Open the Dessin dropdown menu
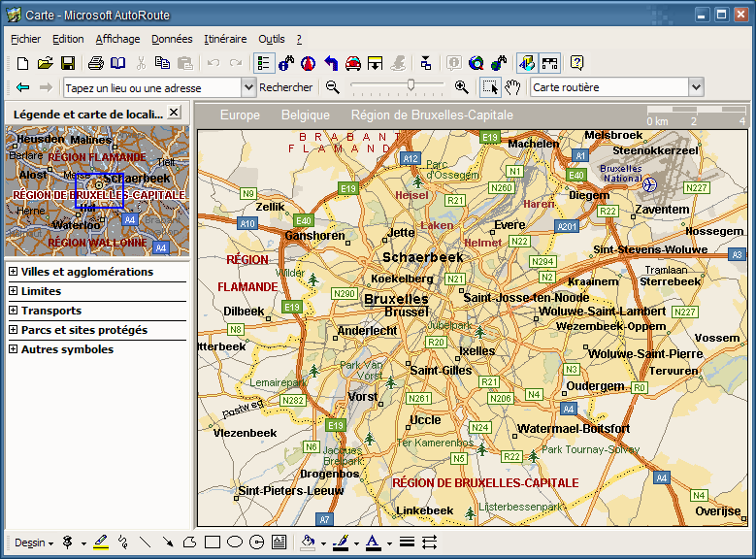Viewport: 756px width, 559px height. point(34,543)
